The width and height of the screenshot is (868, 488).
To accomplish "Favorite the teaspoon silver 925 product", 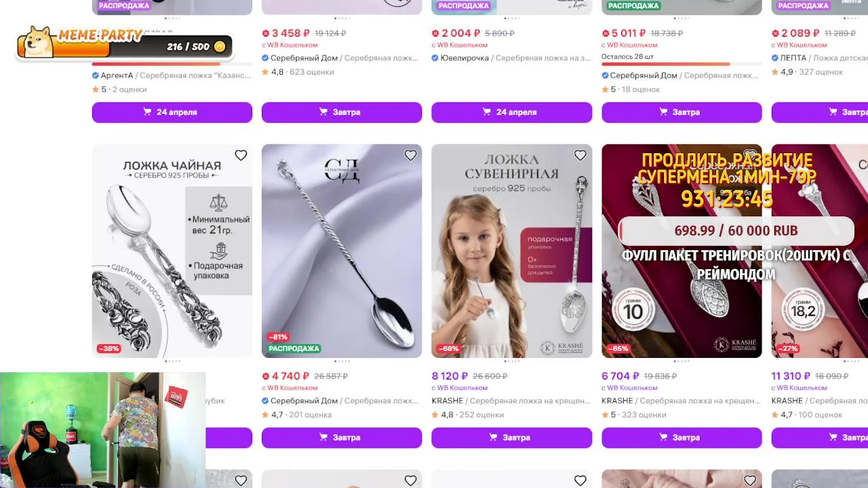I will pos(241,155).
